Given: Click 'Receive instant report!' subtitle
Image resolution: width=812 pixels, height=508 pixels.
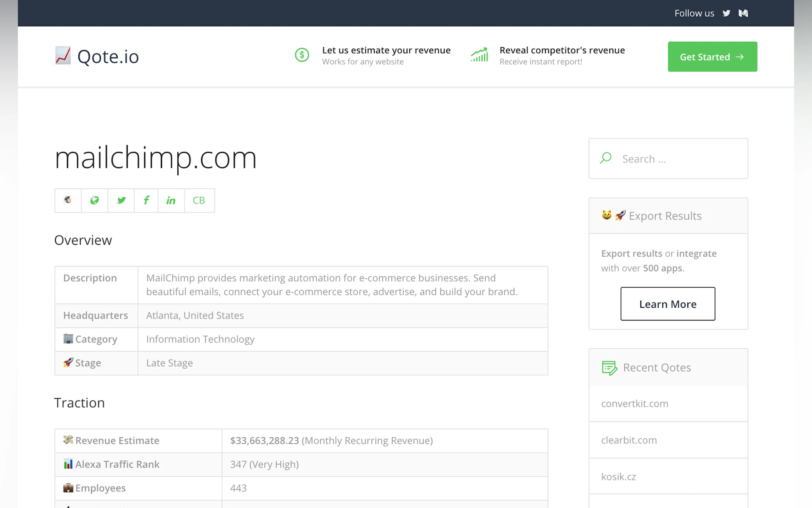Looking at the screenshot, I should click(541, 62).
